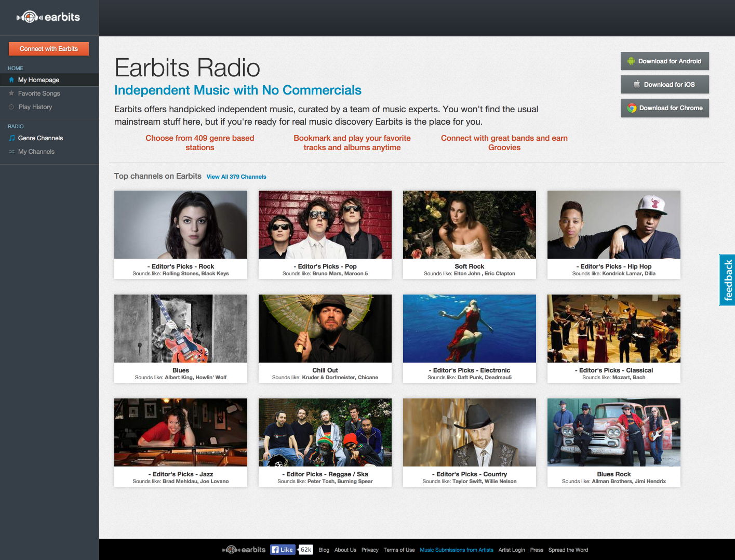Open the vertical feedback tab
The width and height of the screenshot is (735, 560).
727,280
